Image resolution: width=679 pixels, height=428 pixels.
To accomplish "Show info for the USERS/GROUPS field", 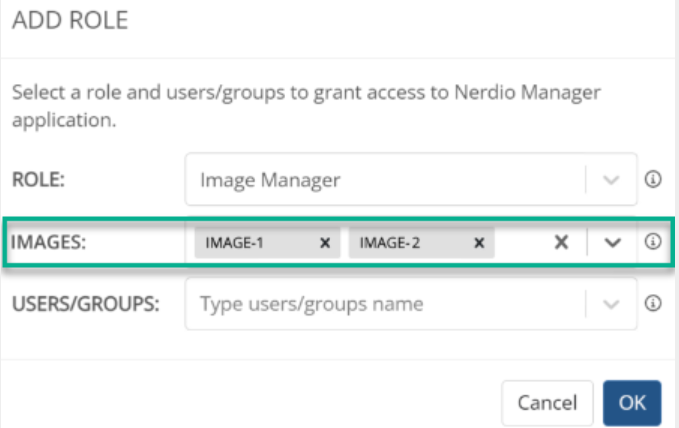I will tap(653, 304).
